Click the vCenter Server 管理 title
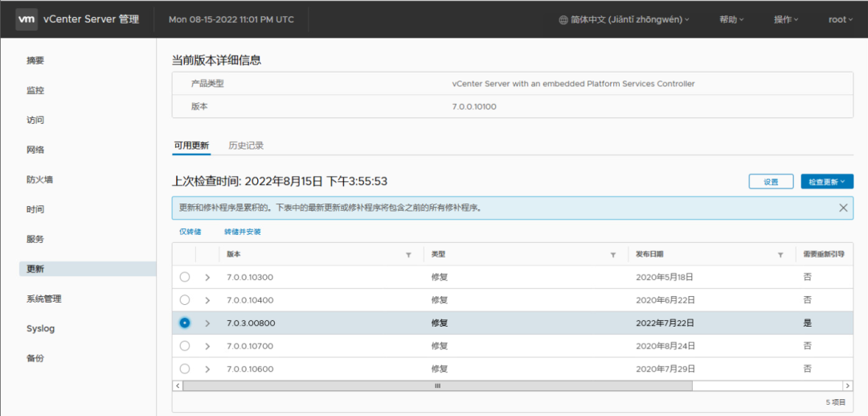This screenshot has height=416, width=868. click(x=92, y=19)
